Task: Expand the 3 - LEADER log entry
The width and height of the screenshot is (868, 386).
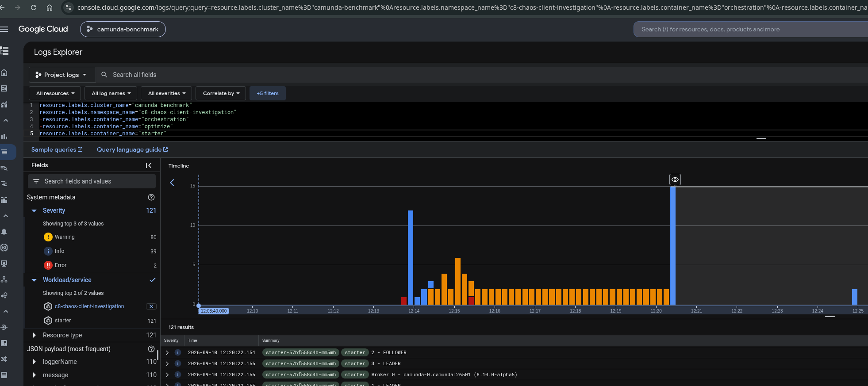Action: pos(167,364)
